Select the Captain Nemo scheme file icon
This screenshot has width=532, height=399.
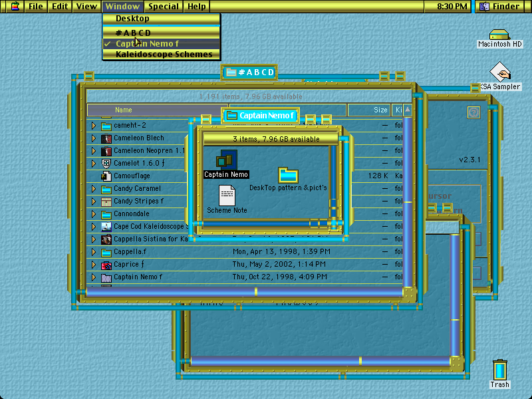(227, 160)
